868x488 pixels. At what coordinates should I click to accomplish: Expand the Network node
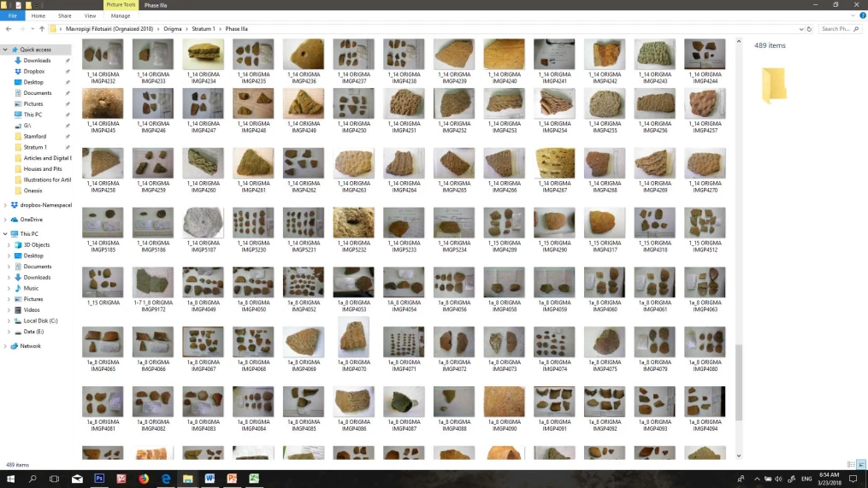(5, 346)
